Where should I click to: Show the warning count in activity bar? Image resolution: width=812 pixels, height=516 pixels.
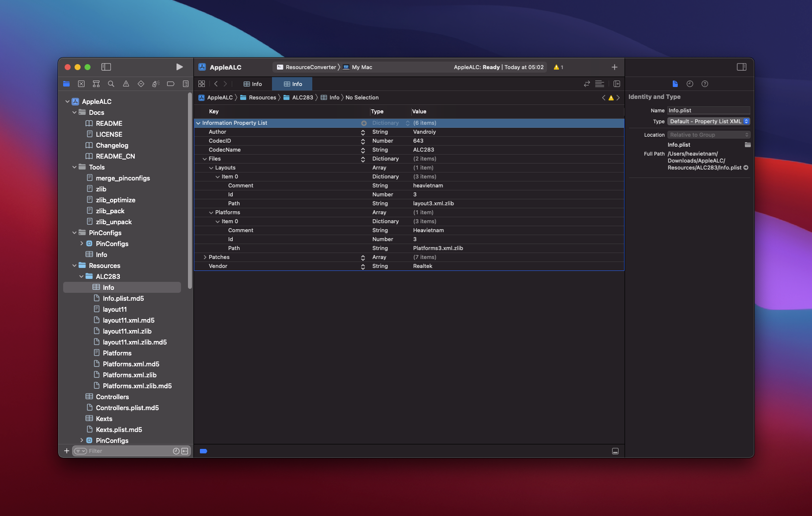(558, 67)
